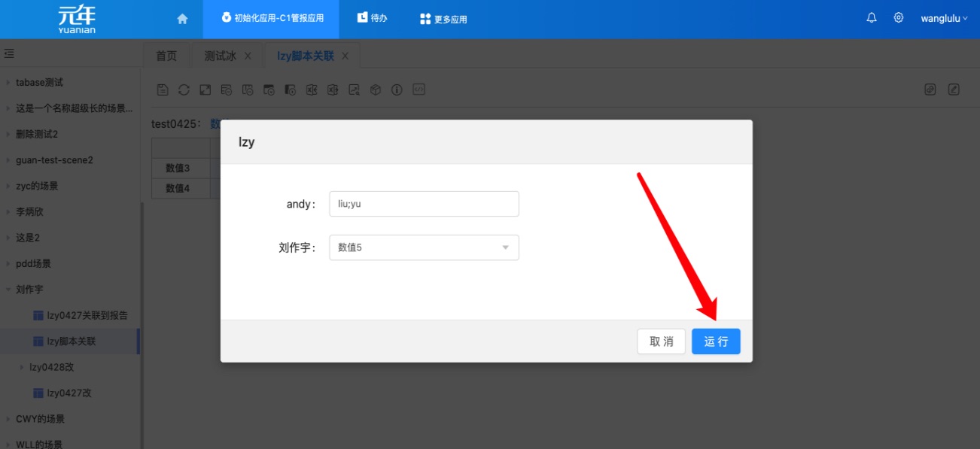This screenshot has width=980, height=449.
Task: Click the andy input field
Action: (424, 204)
